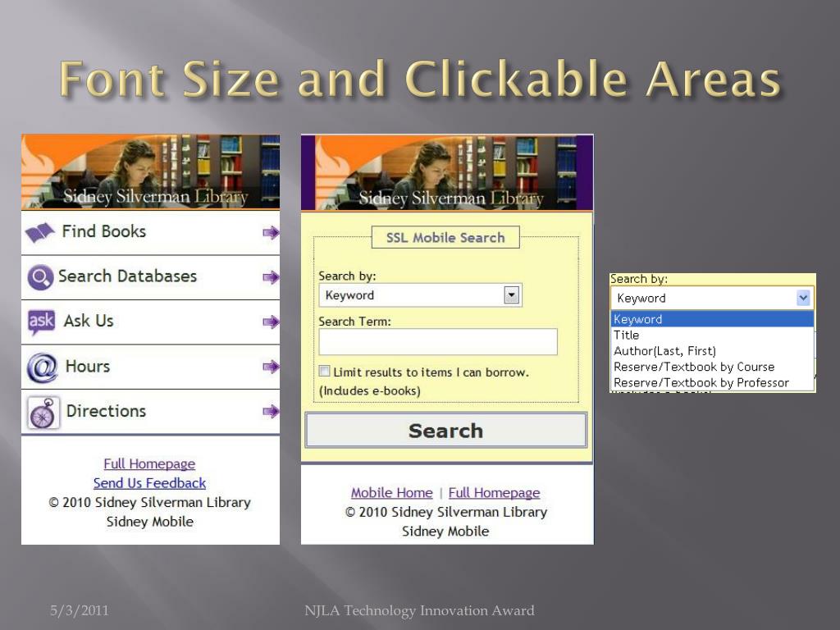Open the Send Us Feedback link
This screenshot has width=840, height=630.
(149, 483)
